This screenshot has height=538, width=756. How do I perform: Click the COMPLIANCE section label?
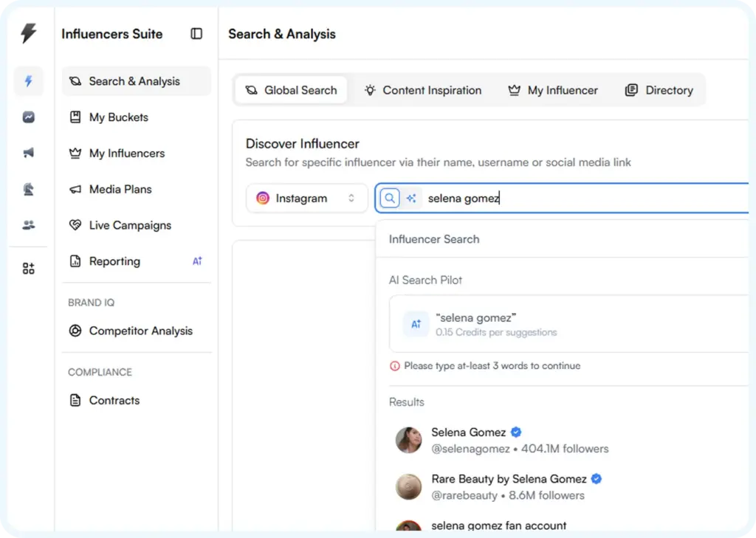tap(100, 372)
